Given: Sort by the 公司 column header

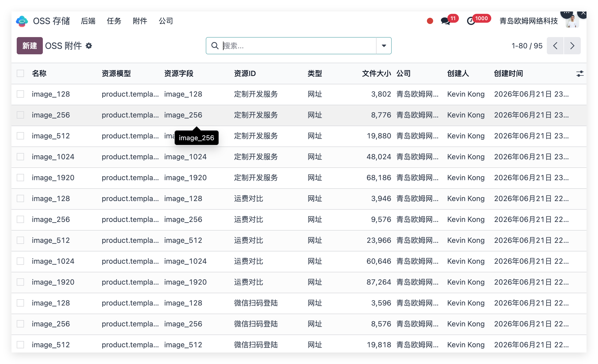Looking at the screenshot, I should 403,73.
